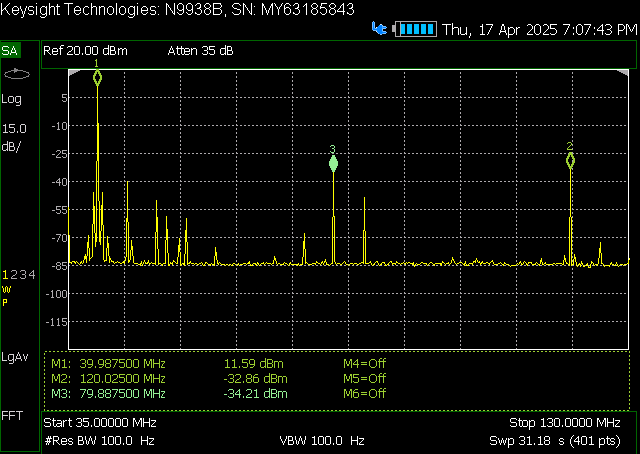The height and width of the screenshot is (454, 640).
Task: Click M1 amplitude 11.59 dBm
Action: pyautogui.click(x=253, y=363)
